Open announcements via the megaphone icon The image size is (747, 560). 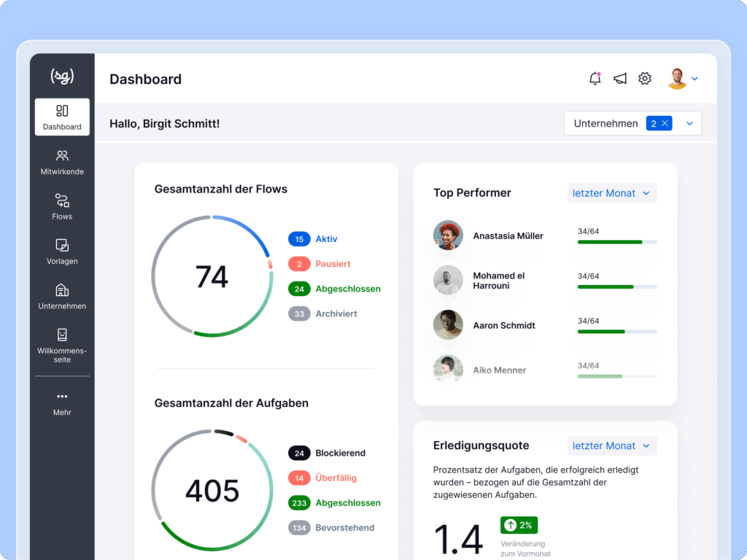click(x=620, y=79)
